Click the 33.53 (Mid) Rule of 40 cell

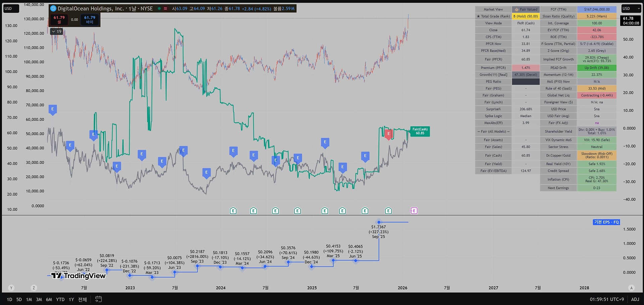597,88
